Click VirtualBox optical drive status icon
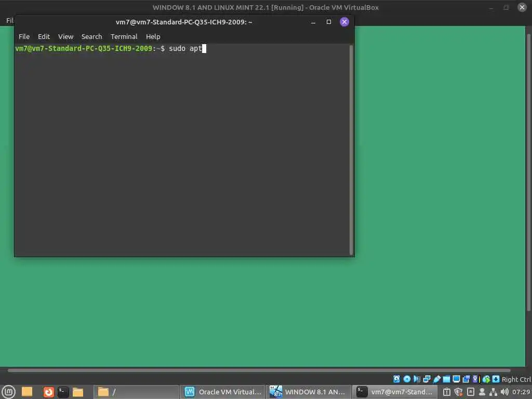Screen dimensions: 532x399 [407, 379]
